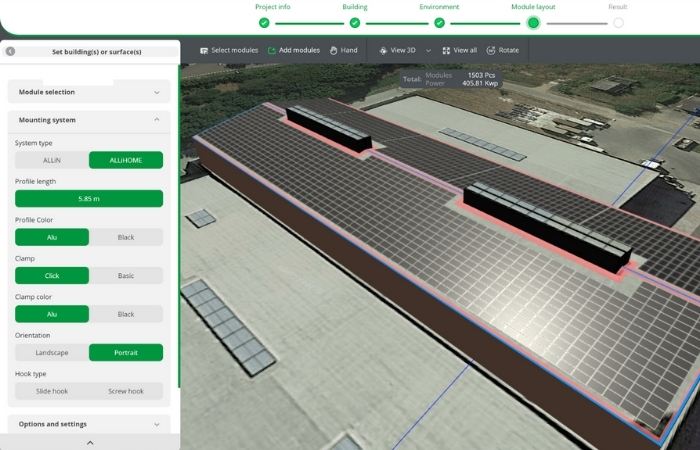Image resolution: width=700 pixels, height=450 pixels.
Task: Click the 405.81 Kwp power total
Action: [x=480, y=83]
